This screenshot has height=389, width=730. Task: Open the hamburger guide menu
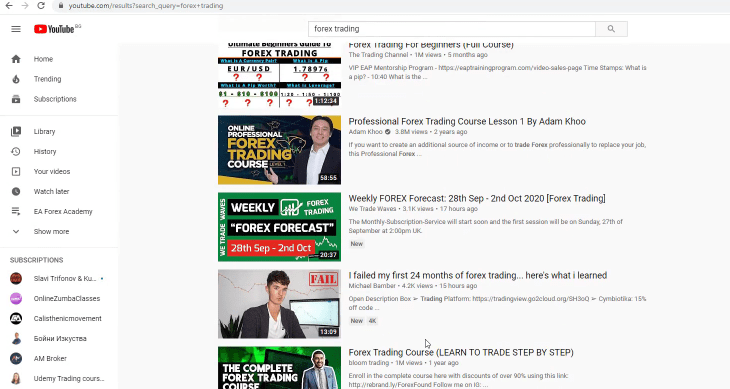click(16, 29)
